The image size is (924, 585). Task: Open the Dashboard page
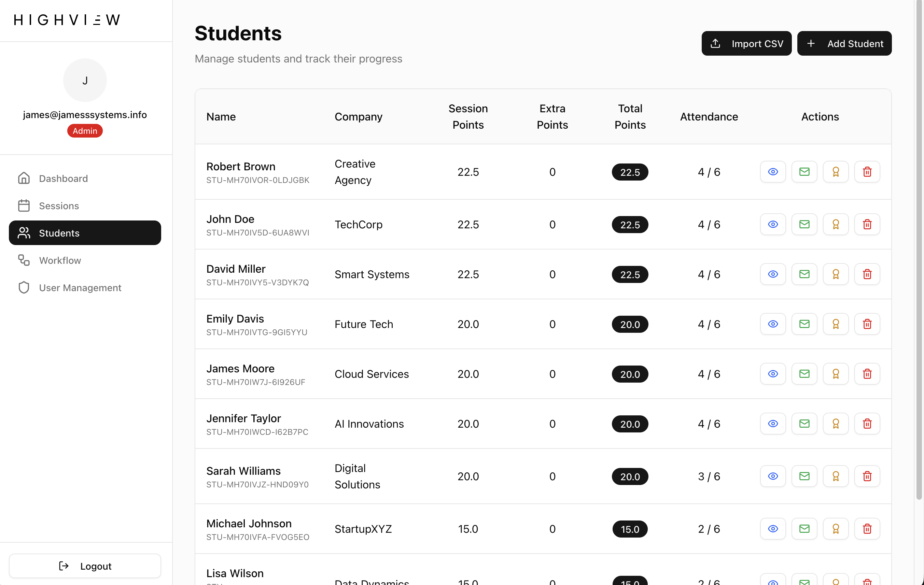63,179
